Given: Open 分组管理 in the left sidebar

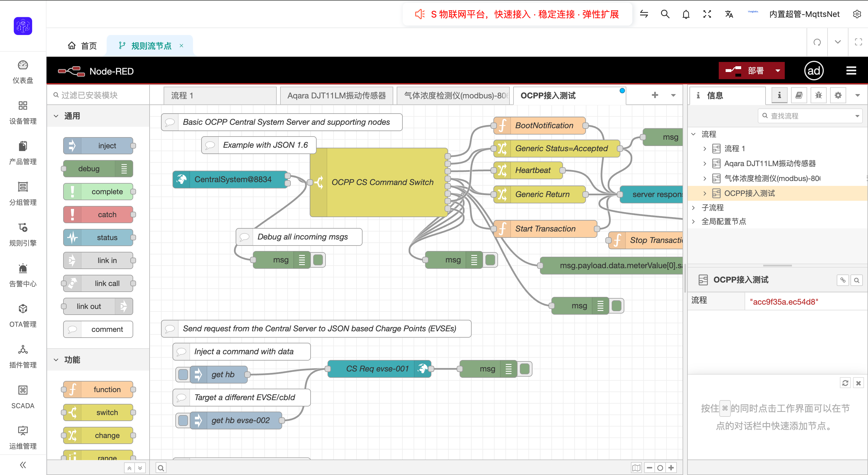Looking at the screenshot, I should tap(23, 194).
